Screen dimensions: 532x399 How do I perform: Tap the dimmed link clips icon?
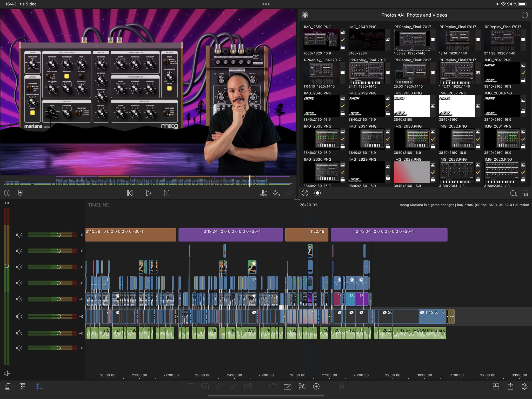point(219,387)
